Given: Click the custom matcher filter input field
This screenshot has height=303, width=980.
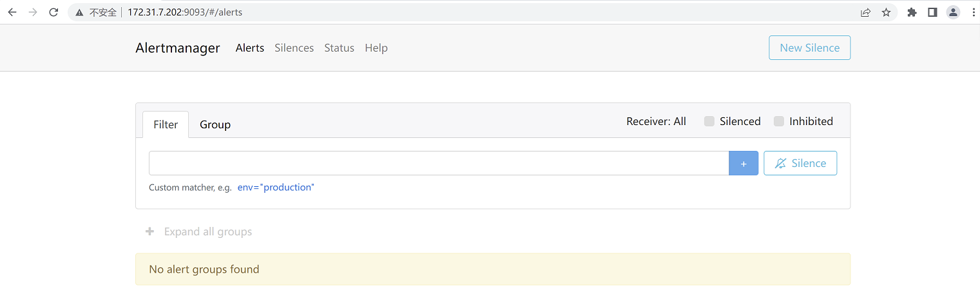Looking at the screenshot, I should click(438, 163).
